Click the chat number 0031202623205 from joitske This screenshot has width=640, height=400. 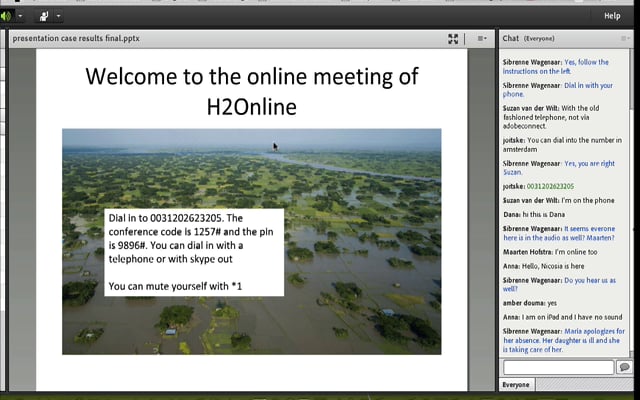coord(550,187)
